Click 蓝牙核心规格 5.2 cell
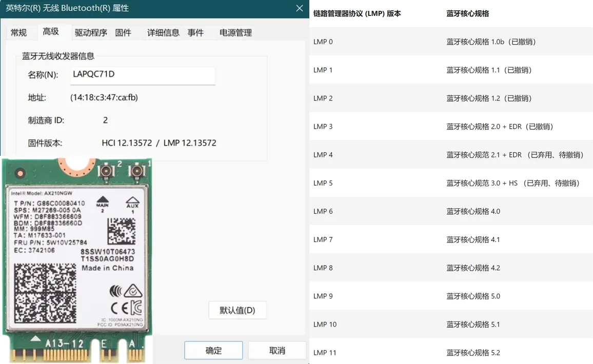The width and height of the screenshot is (593, 364). (473, 353)
